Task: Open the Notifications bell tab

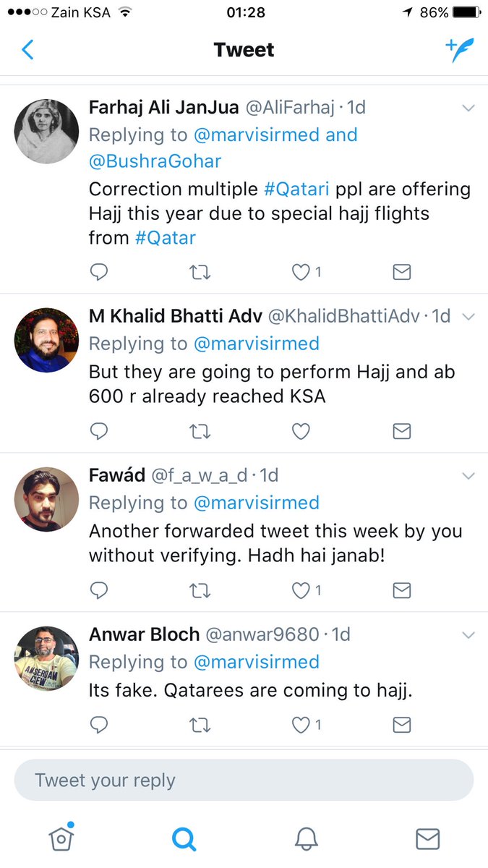Action: pos(306,838)
